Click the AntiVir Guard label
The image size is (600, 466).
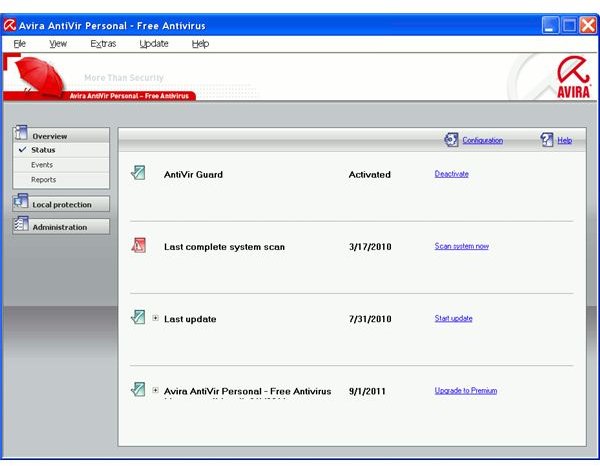click(x=193, y=174)
